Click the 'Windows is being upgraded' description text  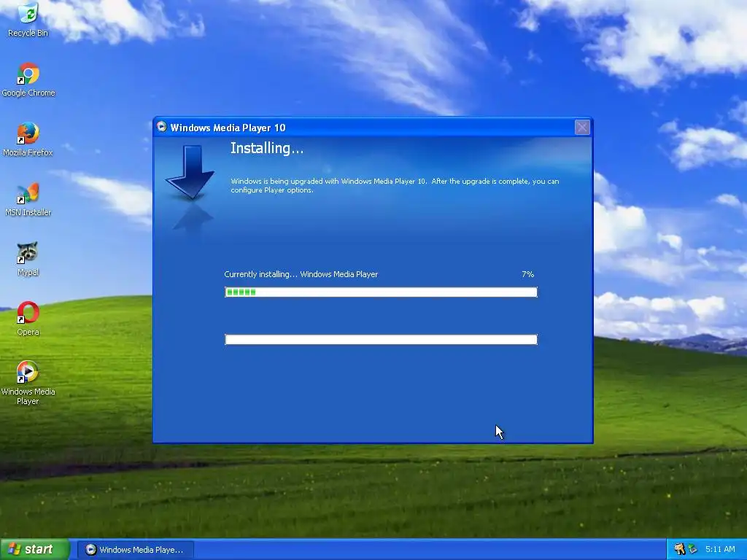tap(395, 185)
